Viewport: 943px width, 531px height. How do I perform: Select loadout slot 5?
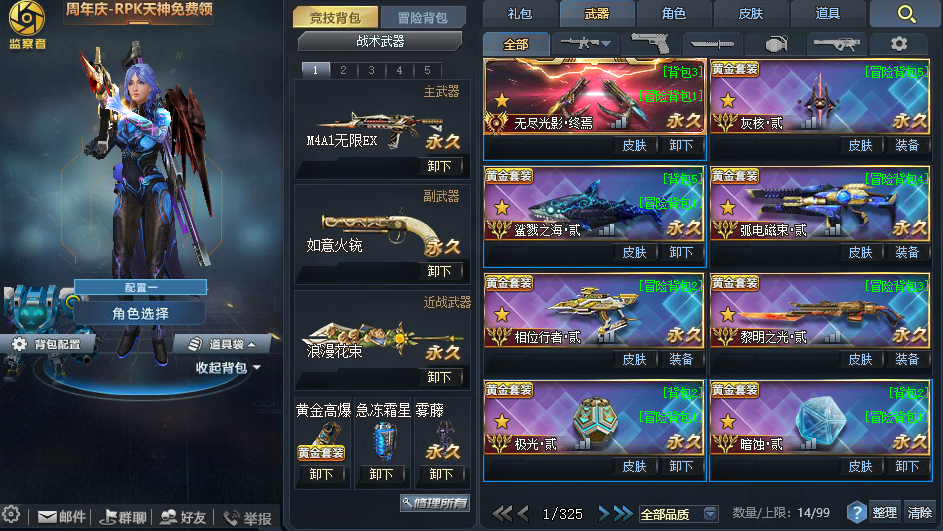click(x=428, y=70)
